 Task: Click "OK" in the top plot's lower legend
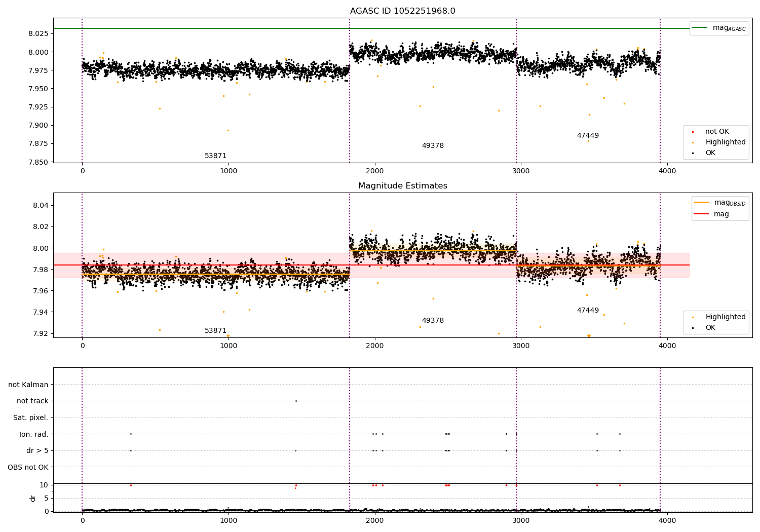pyautogui.click(x=710, y=153)
